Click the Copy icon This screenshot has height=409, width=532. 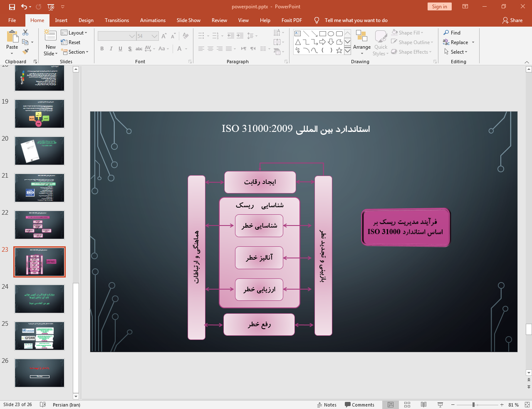click(x=25, y=42)
